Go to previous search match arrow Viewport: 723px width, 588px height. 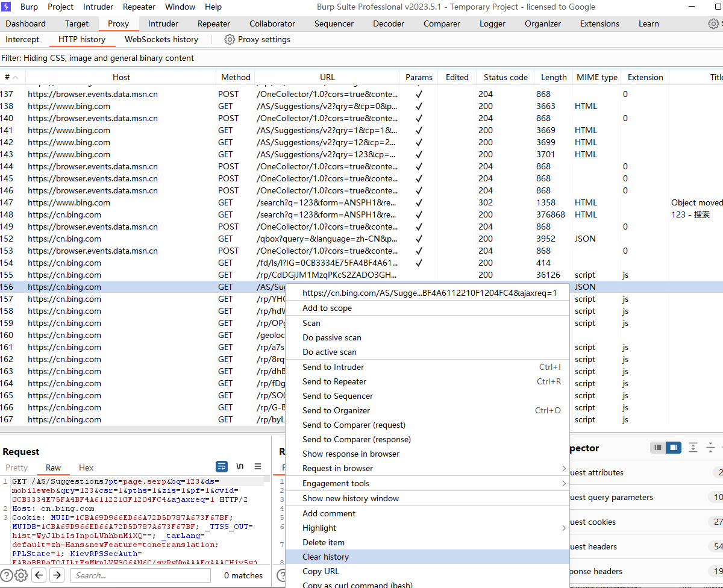pos(39,575)
